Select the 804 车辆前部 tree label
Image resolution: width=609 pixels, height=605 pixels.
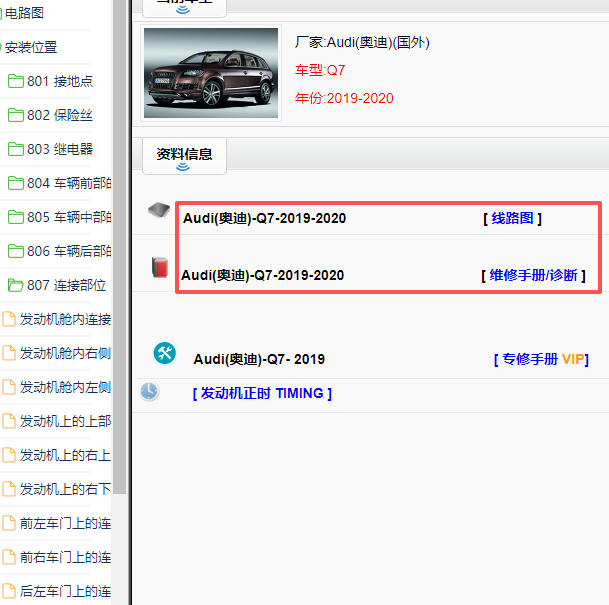(69, 183)
